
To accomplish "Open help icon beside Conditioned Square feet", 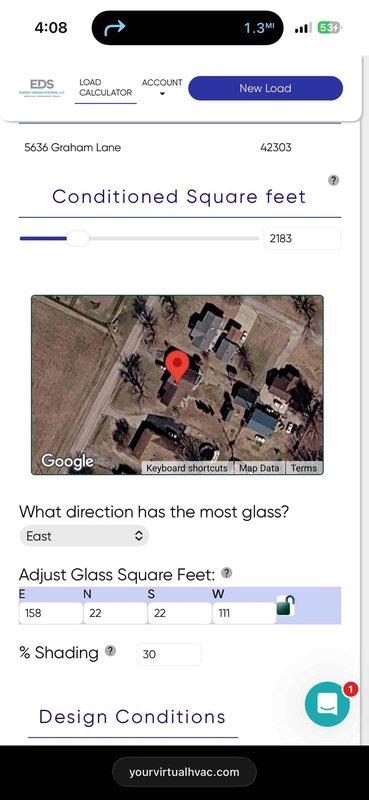I will tap(333, 180).
